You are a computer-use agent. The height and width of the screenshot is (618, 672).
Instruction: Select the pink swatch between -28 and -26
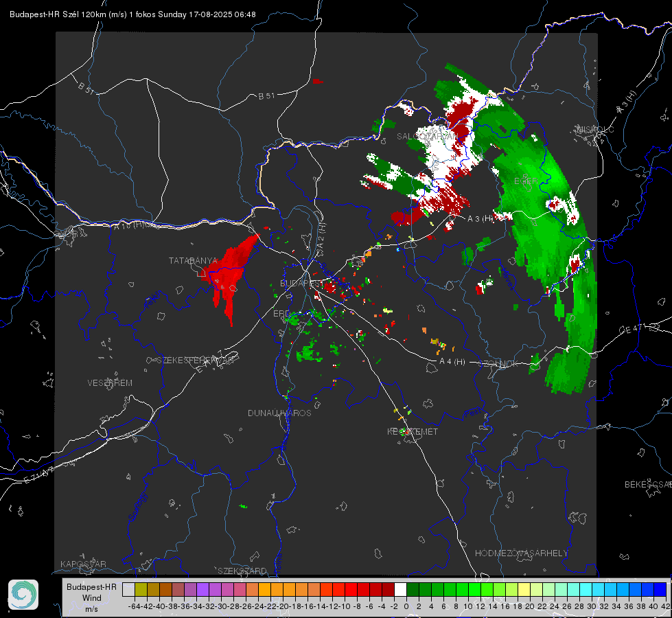pyautogui.click(x=239, y=589)
